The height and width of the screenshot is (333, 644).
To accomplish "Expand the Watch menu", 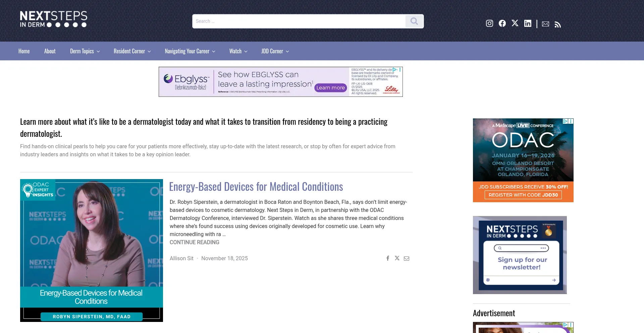I will 238,51.
